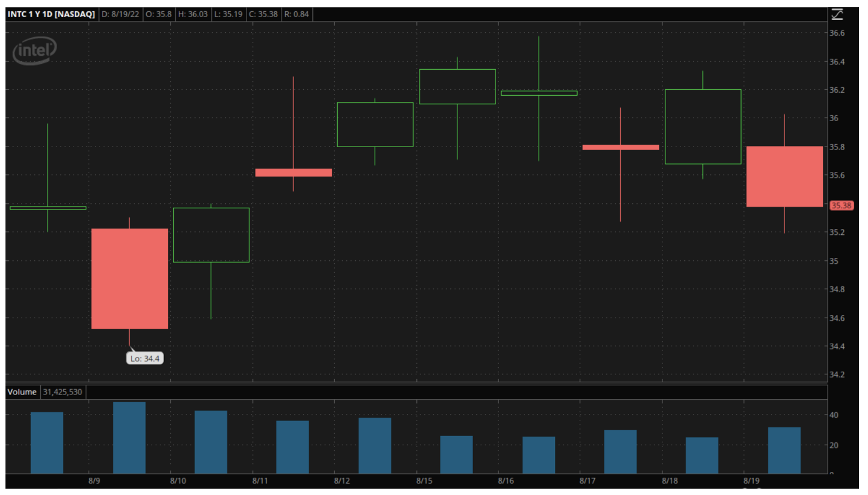Viewport: 868px width, 495px height.
Task: Click the 36 price axis label
Action: point(834,118)
